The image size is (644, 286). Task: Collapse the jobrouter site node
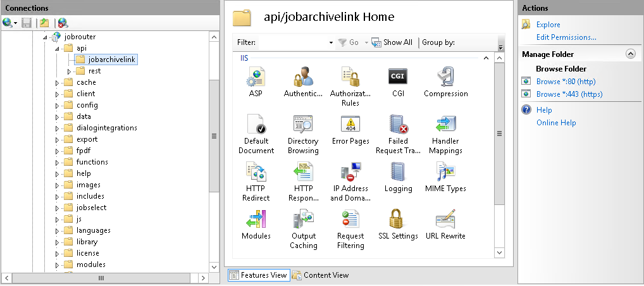pyautogui.click(x=45, y=37)
